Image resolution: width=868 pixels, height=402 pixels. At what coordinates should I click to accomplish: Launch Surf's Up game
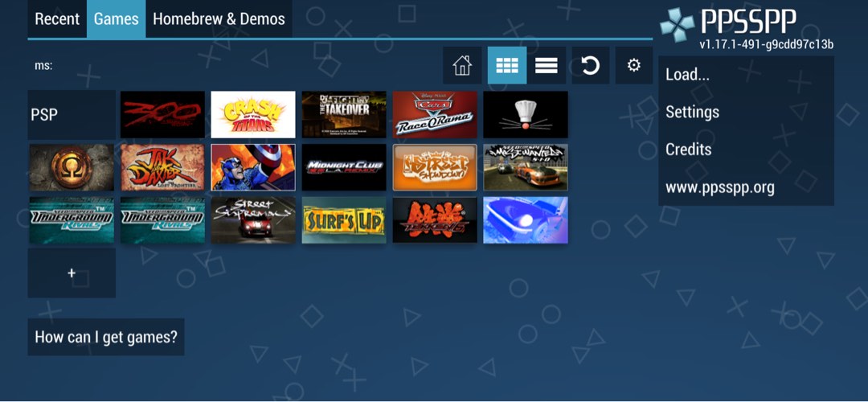(344, 219)
